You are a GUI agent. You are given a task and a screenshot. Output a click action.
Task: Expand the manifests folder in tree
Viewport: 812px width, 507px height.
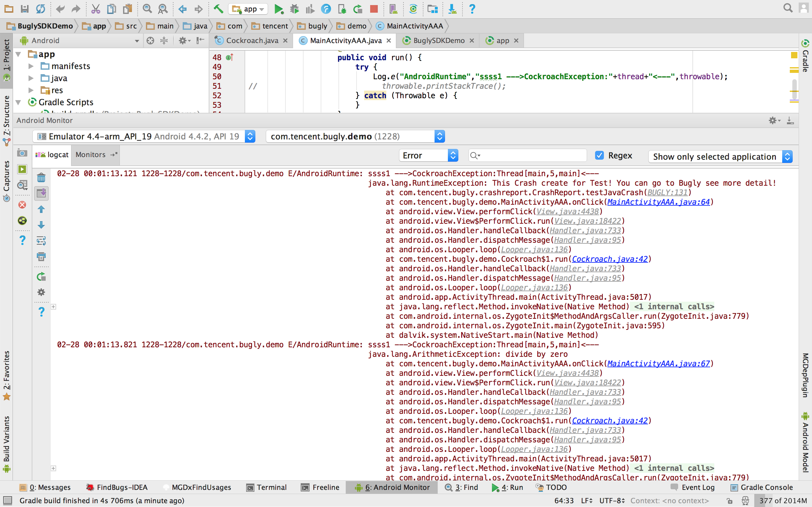(31, 66)
